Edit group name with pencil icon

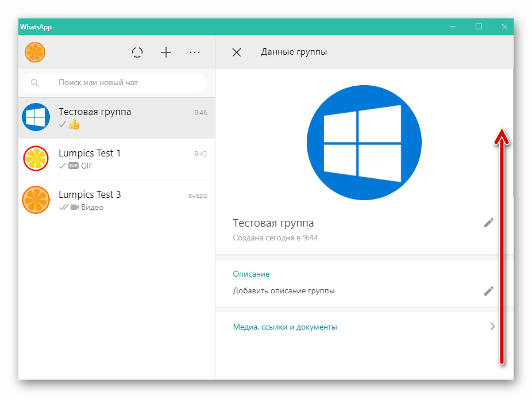coord(488,223)
